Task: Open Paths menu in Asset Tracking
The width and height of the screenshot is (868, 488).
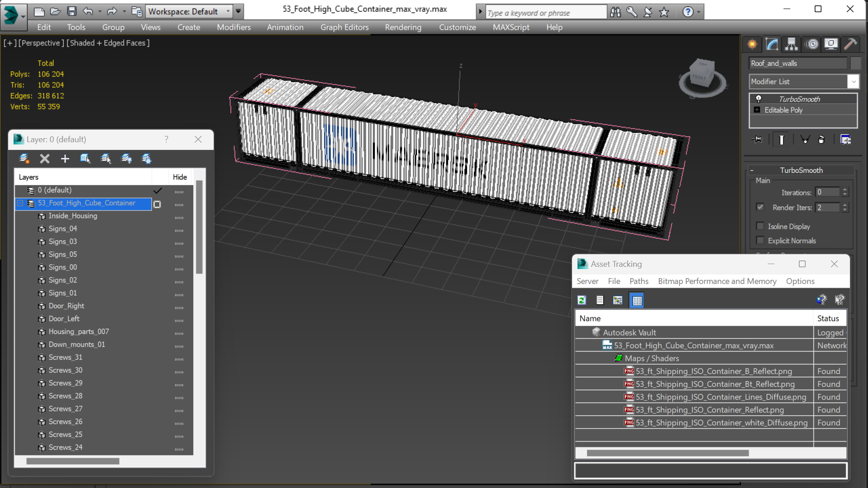Action: pos(639,281)
